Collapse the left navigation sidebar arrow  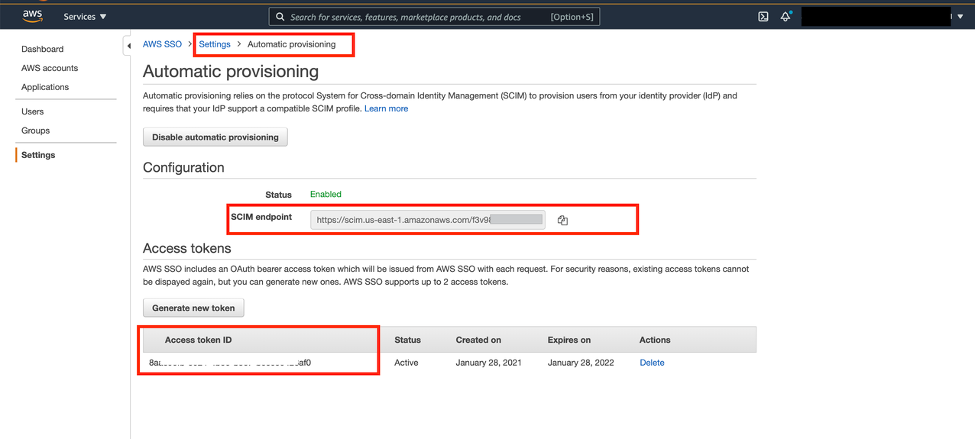click(x=128, y=45)
